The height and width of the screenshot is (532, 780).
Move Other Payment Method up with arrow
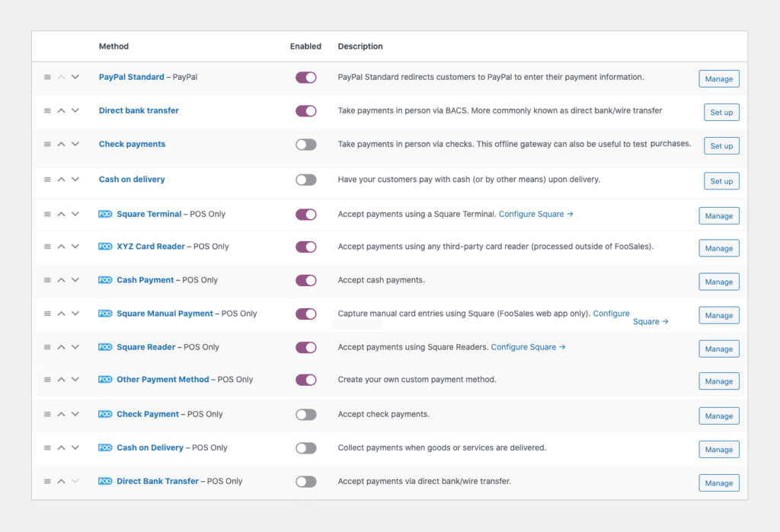point(61,379)
